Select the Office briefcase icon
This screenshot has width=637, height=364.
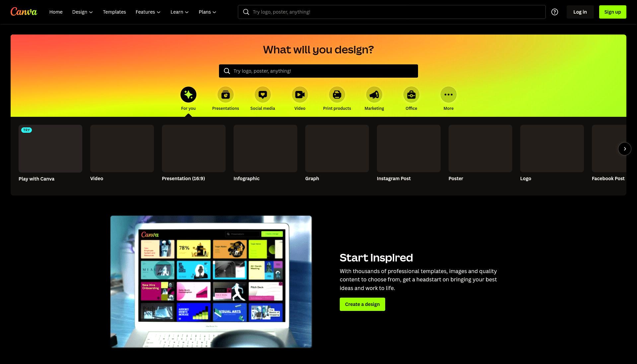[411, 95]
